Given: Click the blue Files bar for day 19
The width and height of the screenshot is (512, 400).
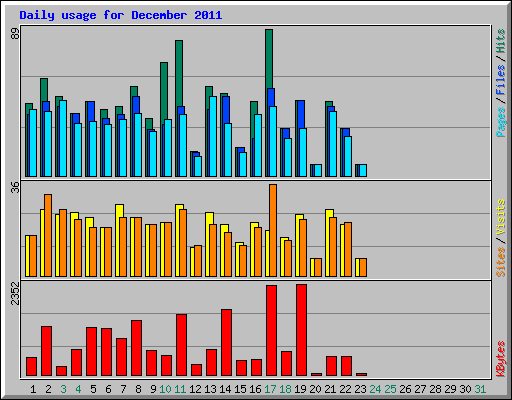Looking at the screenshot, I should tap(301, 114).
